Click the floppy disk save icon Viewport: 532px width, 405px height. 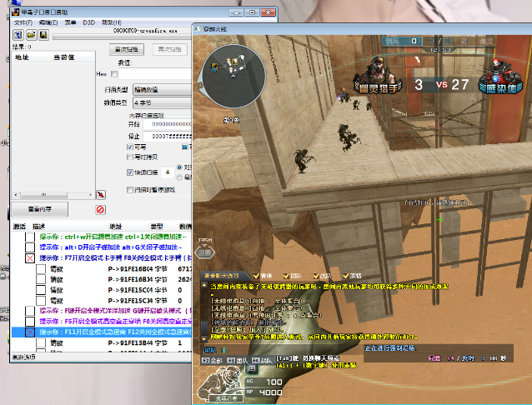click(x=43, y=35)
